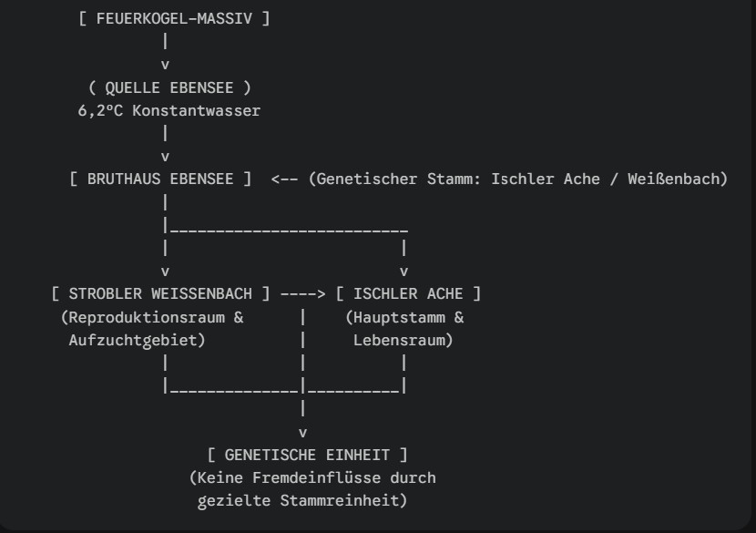Click the Reproduktionsraum & text line
This screenshot has height=533, width=756.
tap(151, 317)
